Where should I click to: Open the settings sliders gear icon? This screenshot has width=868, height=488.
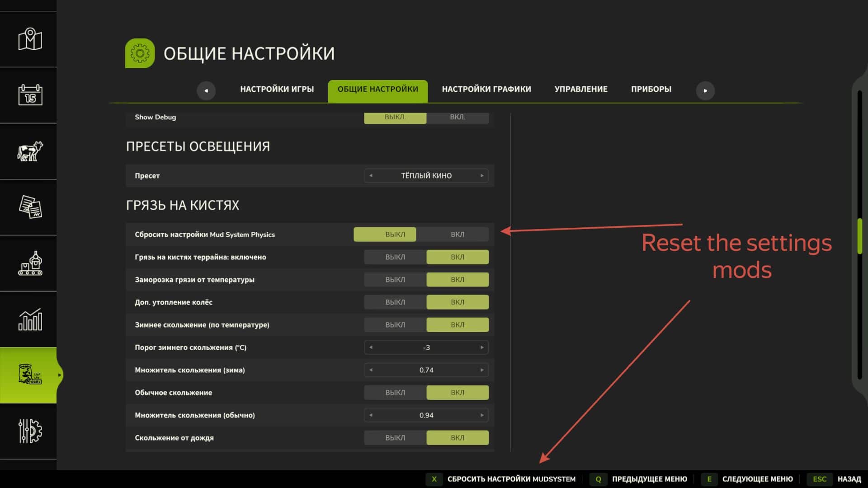click(30, 431)
